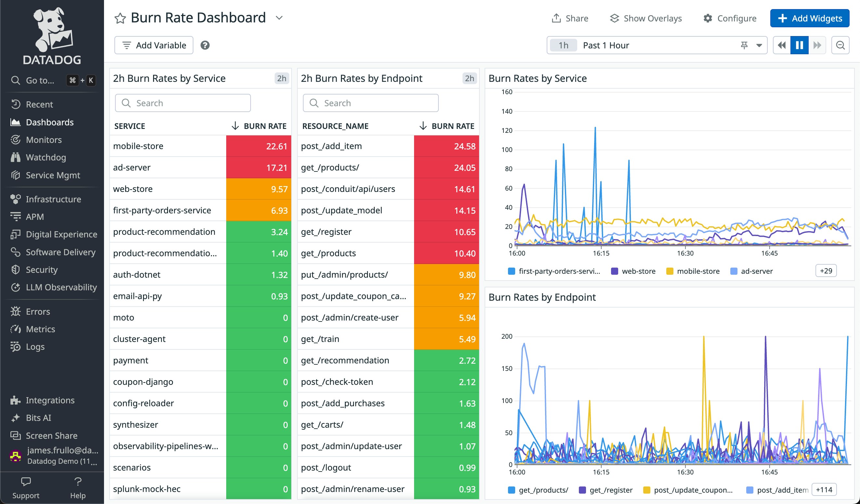Share the Burn Rate Dashboard

pyautogui.click(x=569, y=18)
